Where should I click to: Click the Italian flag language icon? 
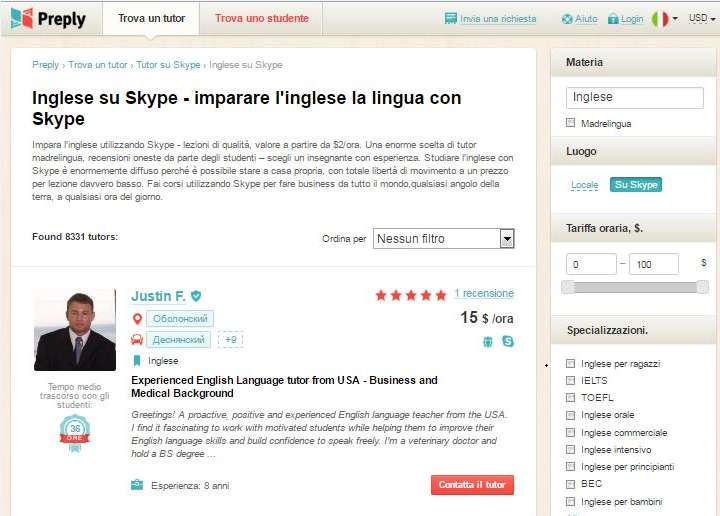click(660, 18)
